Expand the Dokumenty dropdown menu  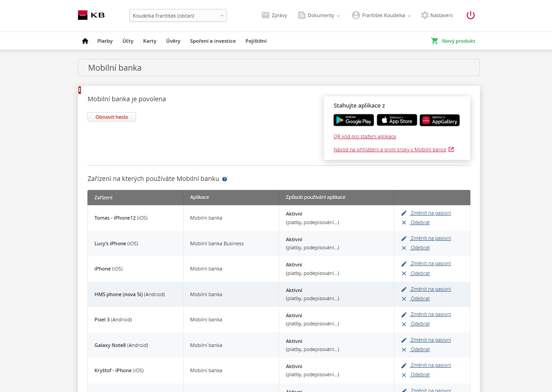(319, 15)
